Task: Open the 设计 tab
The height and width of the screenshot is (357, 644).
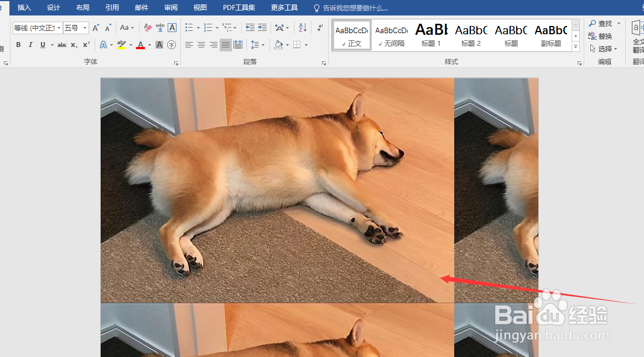Action: (x=54, y=8)
